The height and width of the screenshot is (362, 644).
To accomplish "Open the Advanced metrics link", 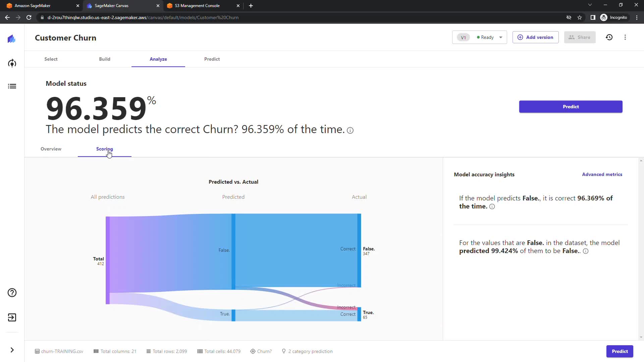I will (x=602, y=174).
